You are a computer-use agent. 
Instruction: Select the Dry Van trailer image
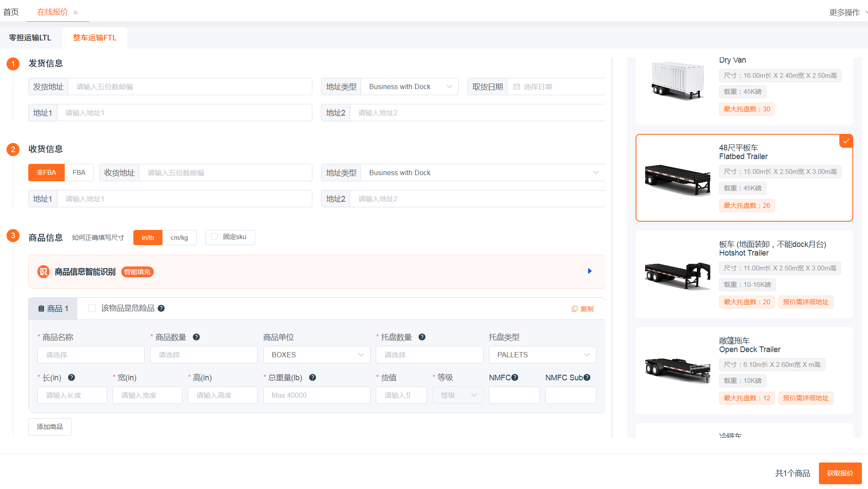pos(678,80)
